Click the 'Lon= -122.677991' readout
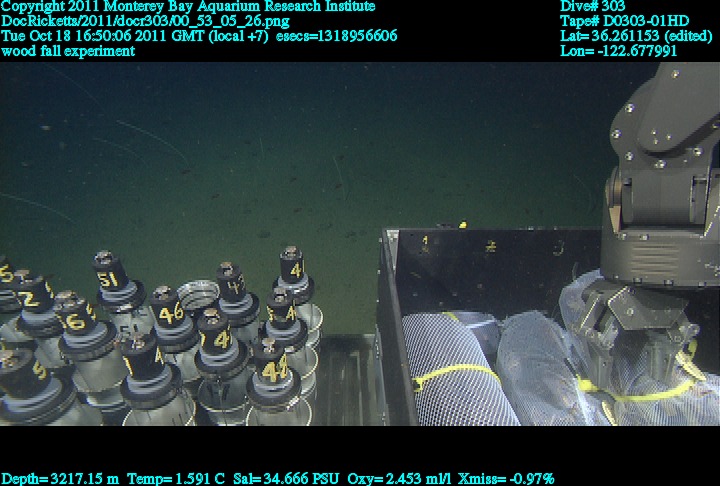This screenshot has height=486, width=720. (x=618, y=51)
